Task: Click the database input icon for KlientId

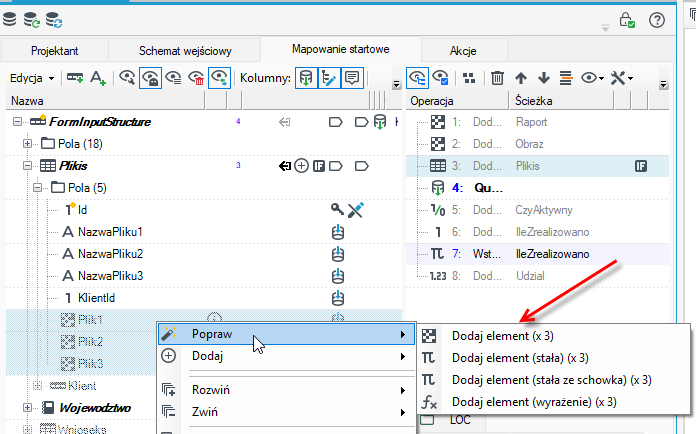Action: tap(338, 298)
